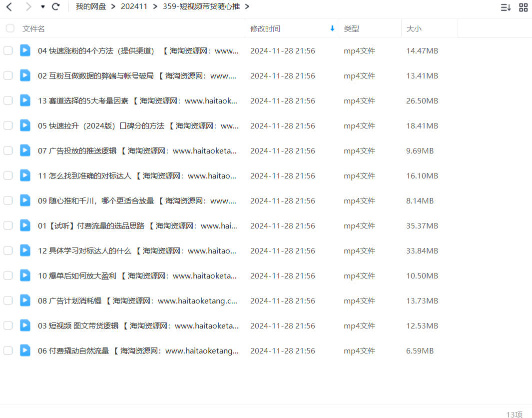
Task: Toggle the blue sort direction arrow
Action: coord(332,28)
